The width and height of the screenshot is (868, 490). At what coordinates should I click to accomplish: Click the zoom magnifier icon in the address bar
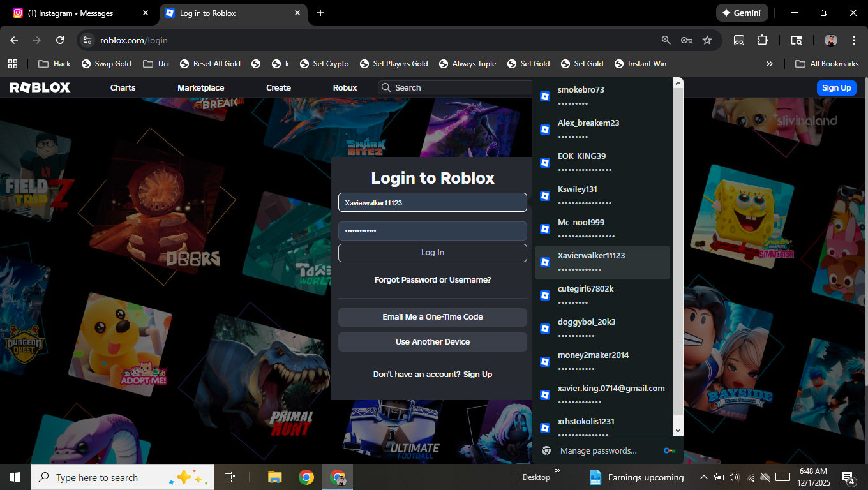(666, 40)
